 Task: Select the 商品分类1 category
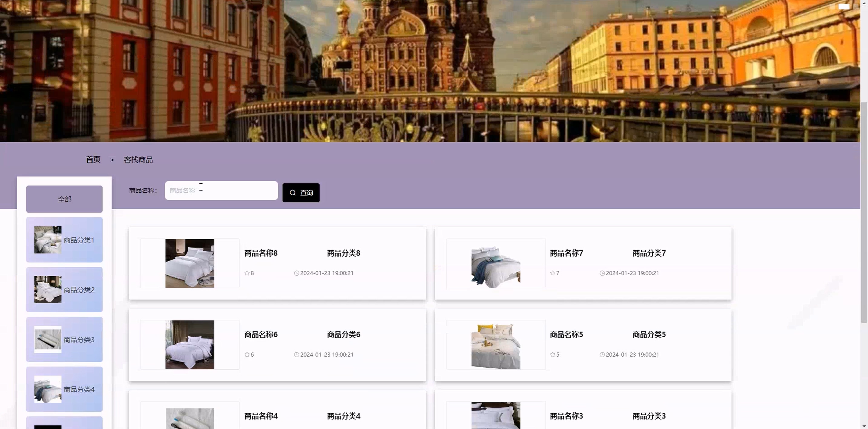[x=64, y=240]
